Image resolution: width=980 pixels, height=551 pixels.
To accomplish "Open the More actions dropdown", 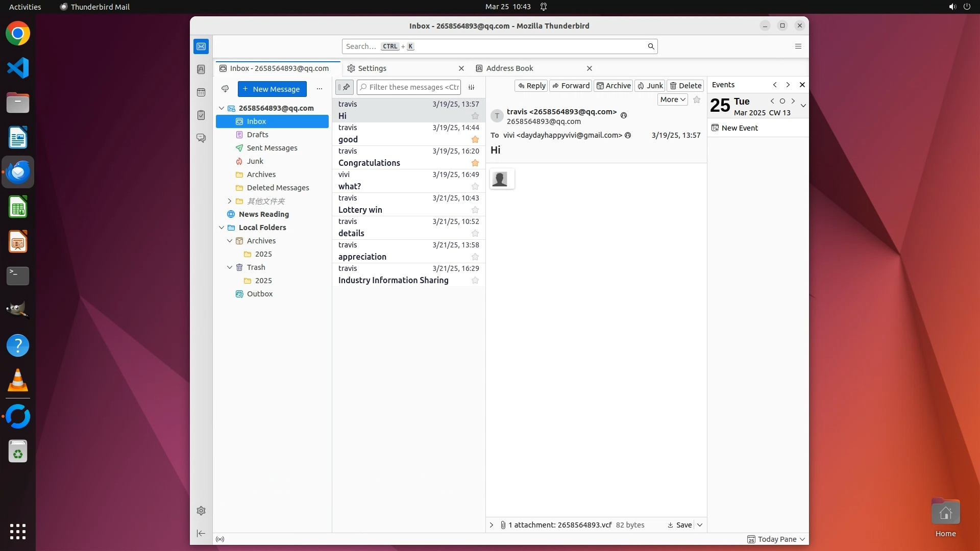I will tap(672, 99).
